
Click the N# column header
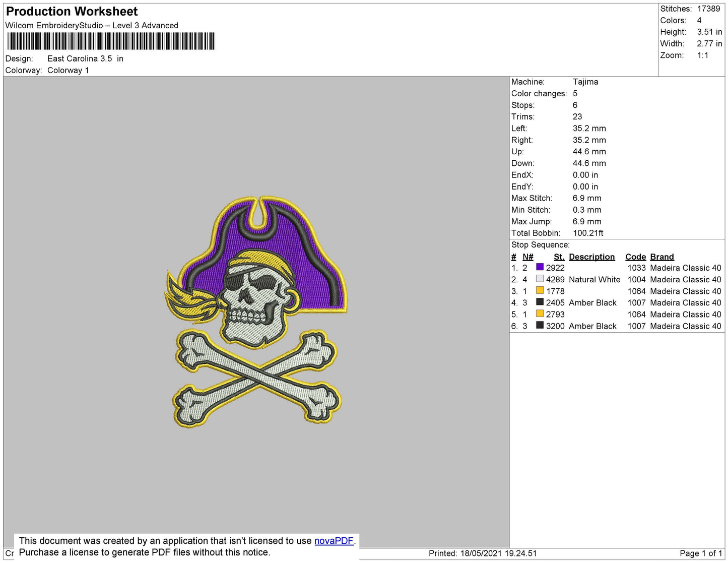(x=528, y=257)
